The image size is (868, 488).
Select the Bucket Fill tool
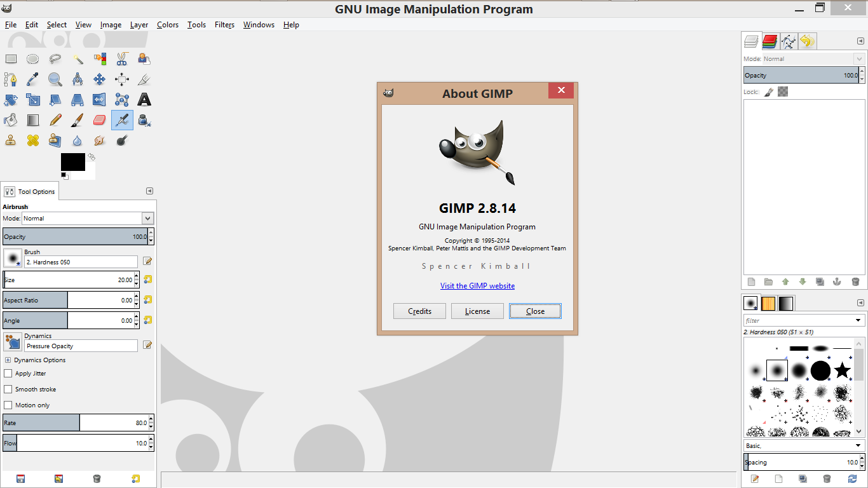click(11, 120)
